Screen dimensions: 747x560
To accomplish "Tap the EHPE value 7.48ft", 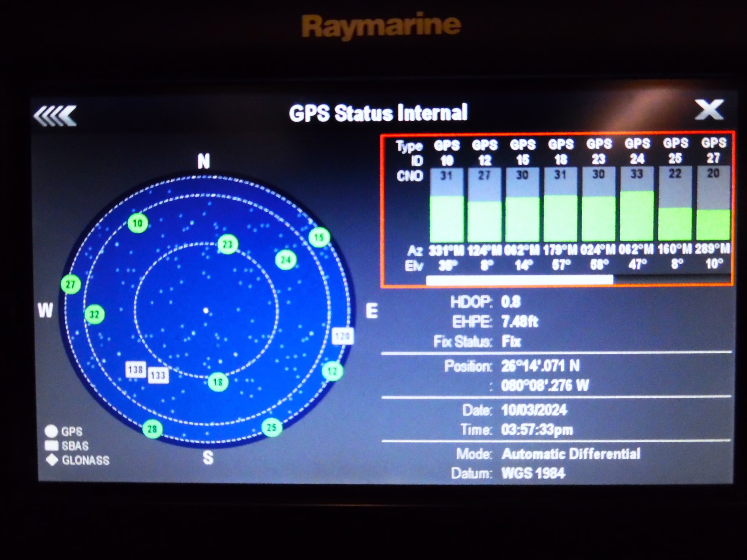I will coord(520,322).
